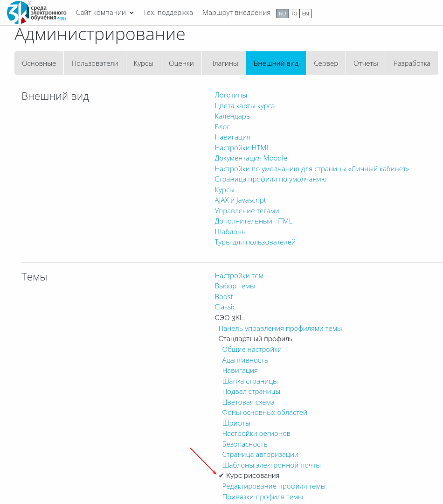Open Цветовая схема profile settings

point(249,402)
